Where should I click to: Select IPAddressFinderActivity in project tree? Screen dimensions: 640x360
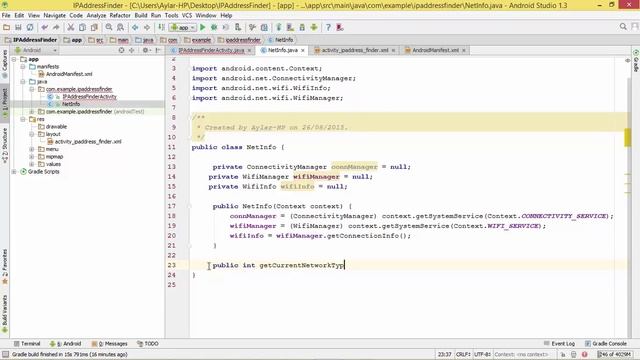click(x=89, y=97)
